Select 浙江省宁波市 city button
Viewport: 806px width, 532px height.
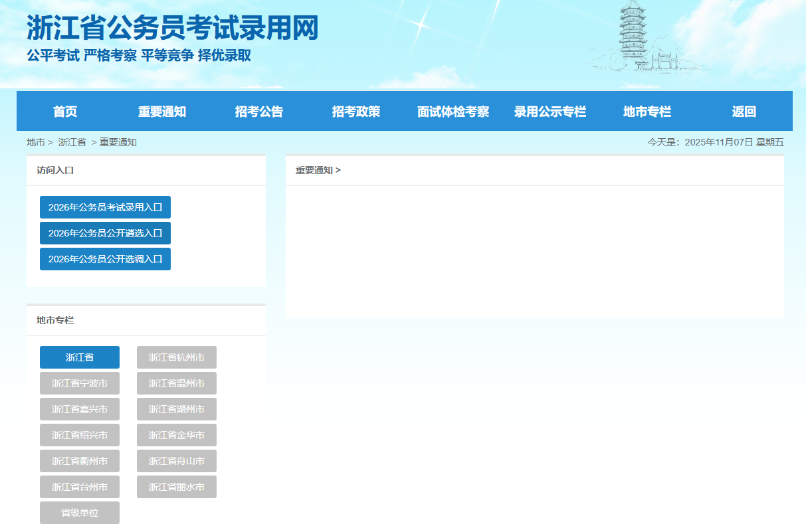tap(80, 383)
